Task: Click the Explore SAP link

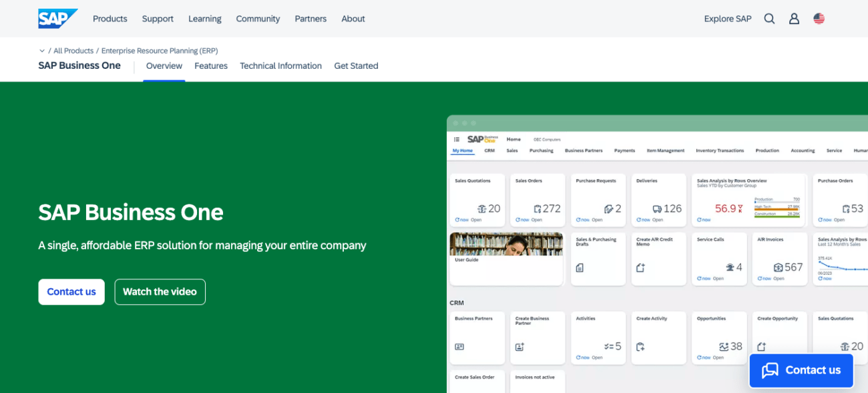Action: coord(728,19)
